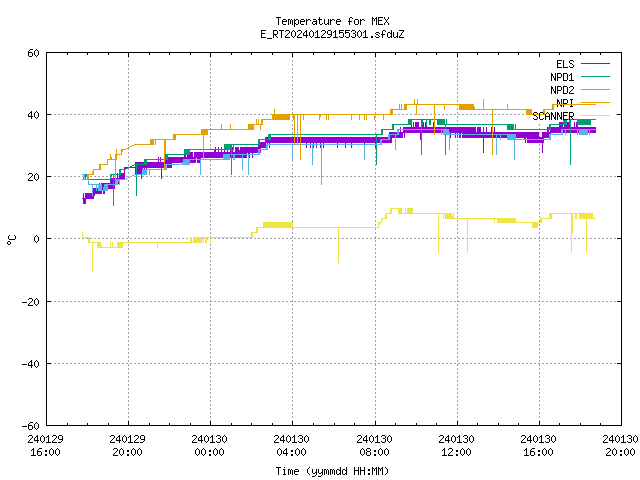The width and height of the screenshot is (640, 480).
Task: Click the NPD1 legend label
Action: (x=562, y=77)
